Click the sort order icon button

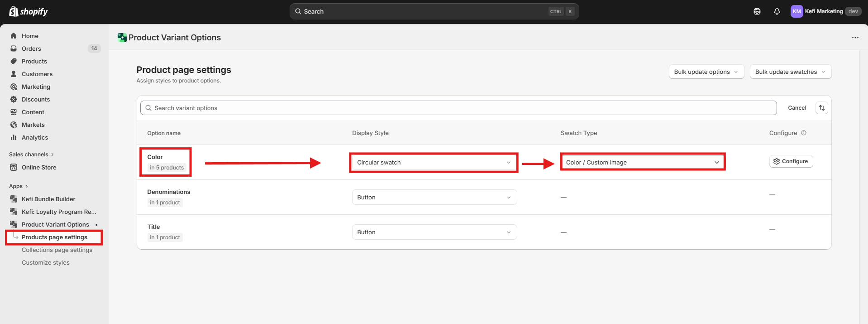point(821,108)
